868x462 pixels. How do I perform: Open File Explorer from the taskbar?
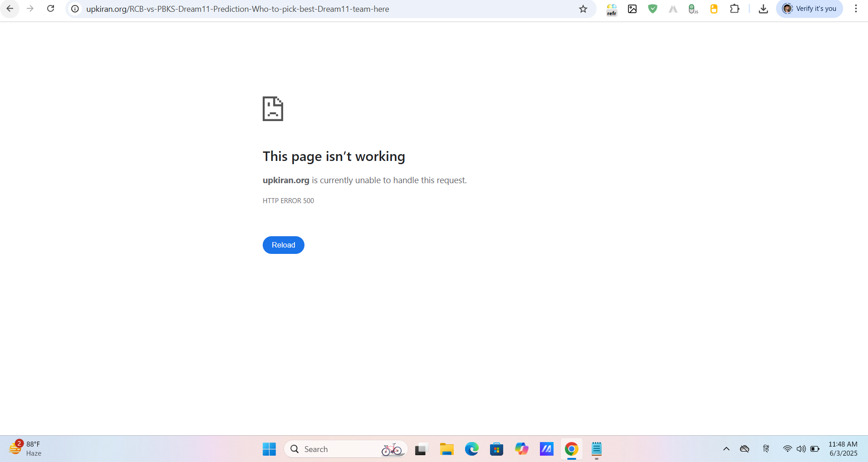446,449
